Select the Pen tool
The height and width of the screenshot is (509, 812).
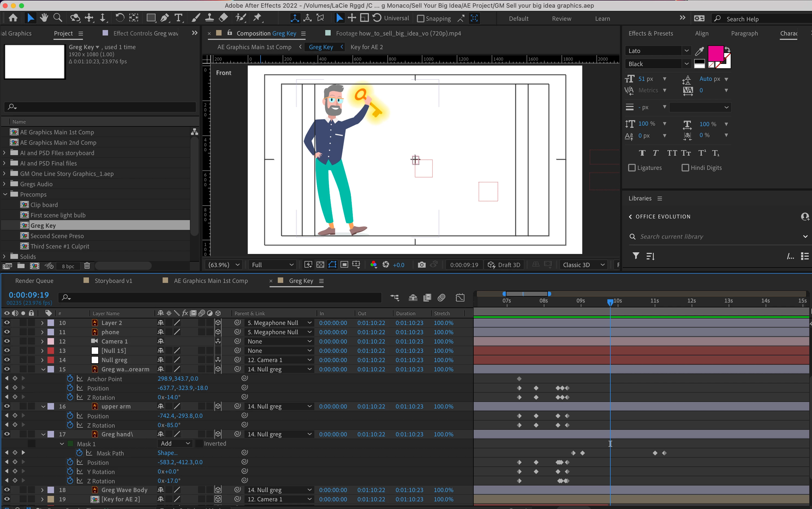pyautogui.click(x=165, y=18)
